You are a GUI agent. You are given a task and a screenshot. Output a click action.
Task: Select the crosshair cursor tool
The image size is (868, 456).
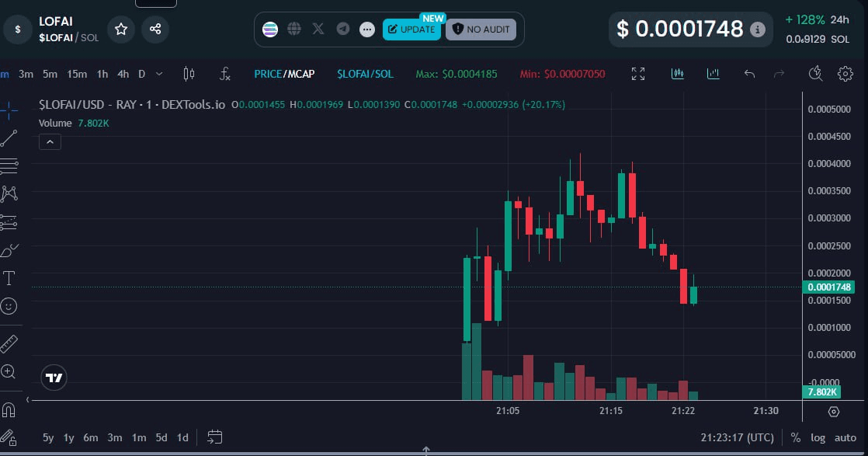point(9,111)
